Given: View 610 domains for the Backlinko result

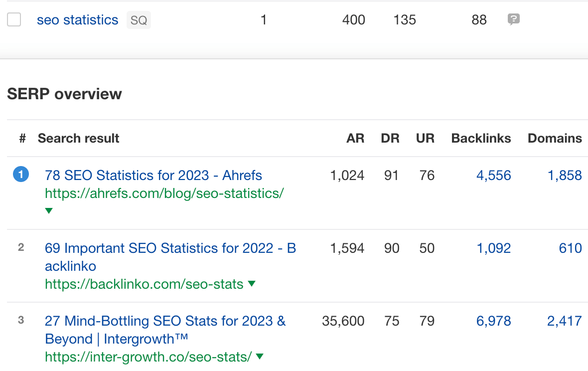Looking at the screenshot, I should pyautogui.click(x=571, y=248).
